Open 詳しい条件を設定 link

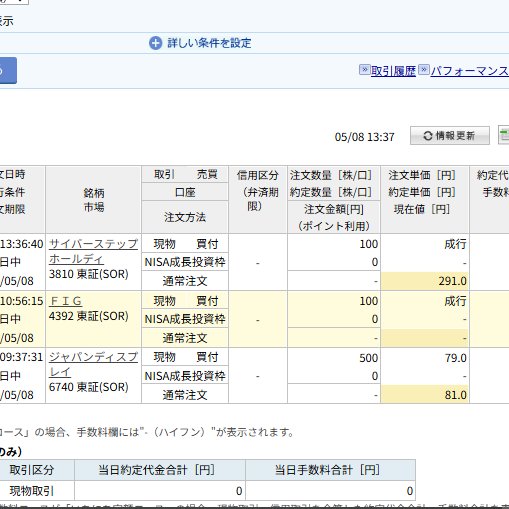click(209, 43)
